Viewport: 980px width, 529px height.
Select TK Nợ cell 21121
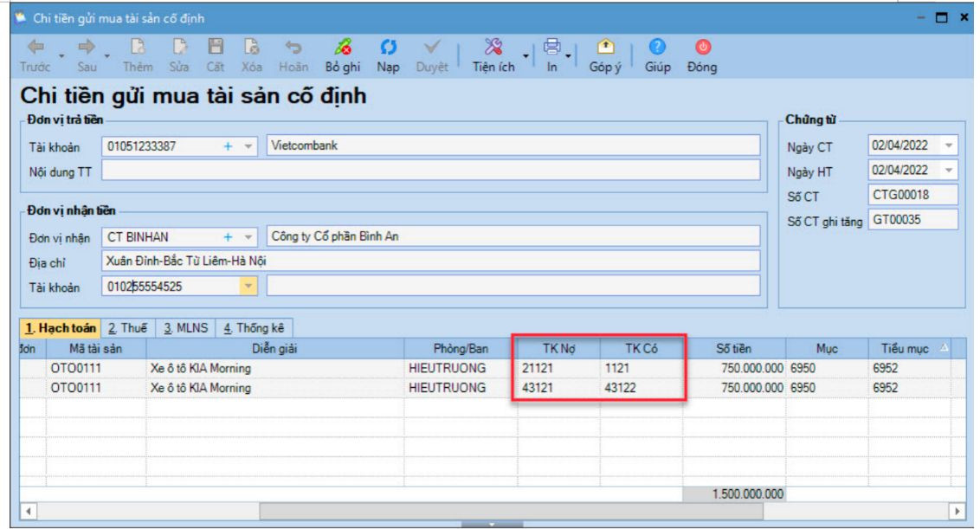coord(558,368)
